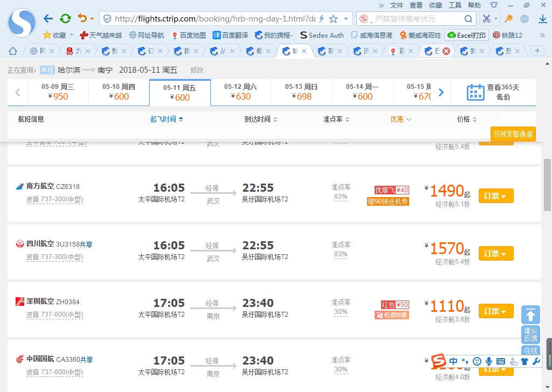The height and width of the screenshot is (392, 552).
Task: Bookmark this page with the star icon
Action: pos(333,19)
